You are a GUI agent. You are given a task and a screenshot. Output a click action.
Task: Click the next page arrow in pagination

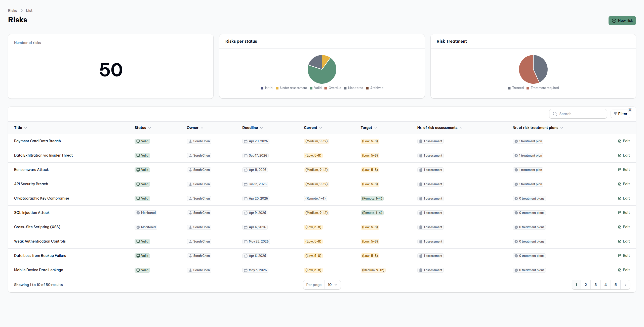[625, 285]
